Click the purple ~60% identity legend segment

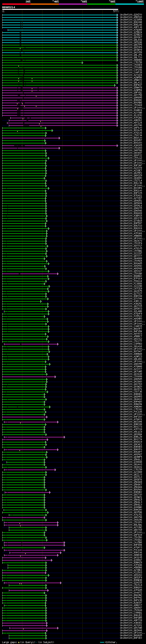click(x=73, y=4)
